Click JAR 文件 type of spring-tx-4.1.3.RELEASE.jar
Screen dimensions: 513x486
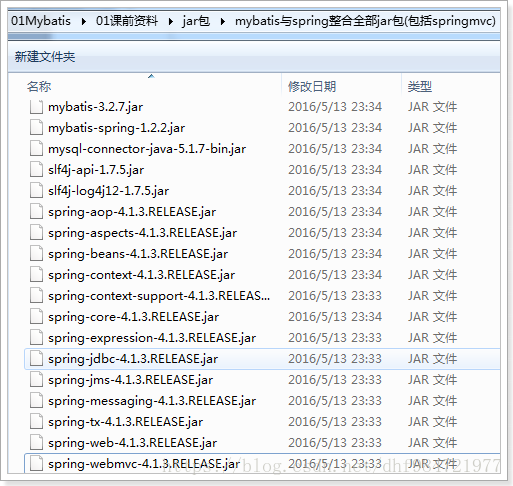point(432,422)
